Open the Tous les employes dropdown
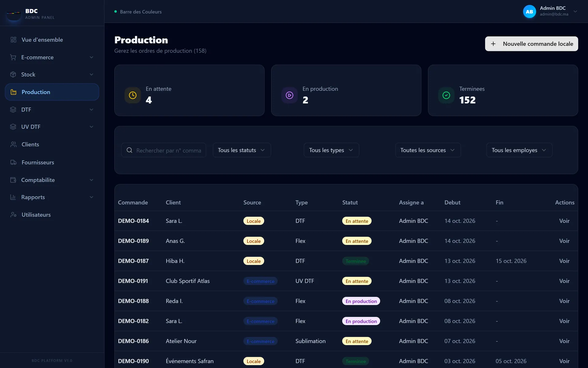This screenshot has height=368, width=588. tap(519, 150)
